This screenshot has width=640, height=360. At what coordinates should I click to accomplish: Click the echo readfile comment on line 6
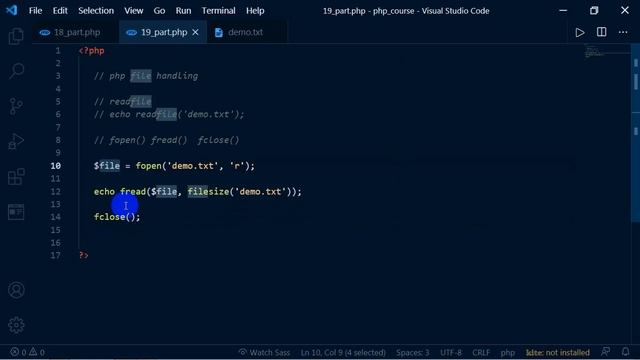tap(169, 114)
